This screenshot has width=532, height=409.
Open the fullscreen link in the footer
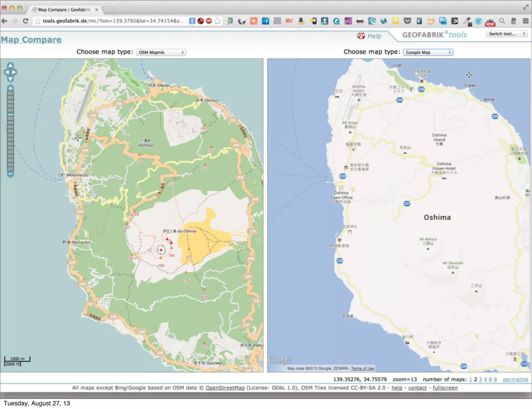click(x=445, y=388)
